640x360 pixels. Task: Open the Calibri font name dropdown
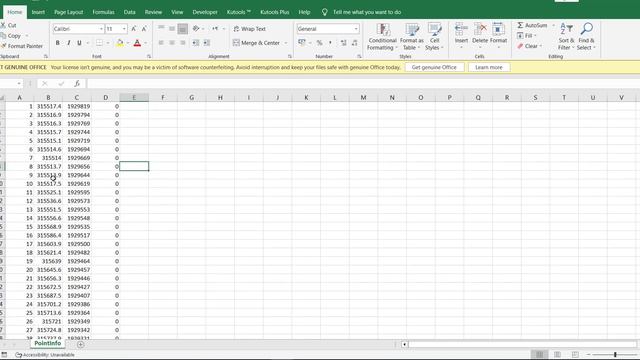pos(101,29)
